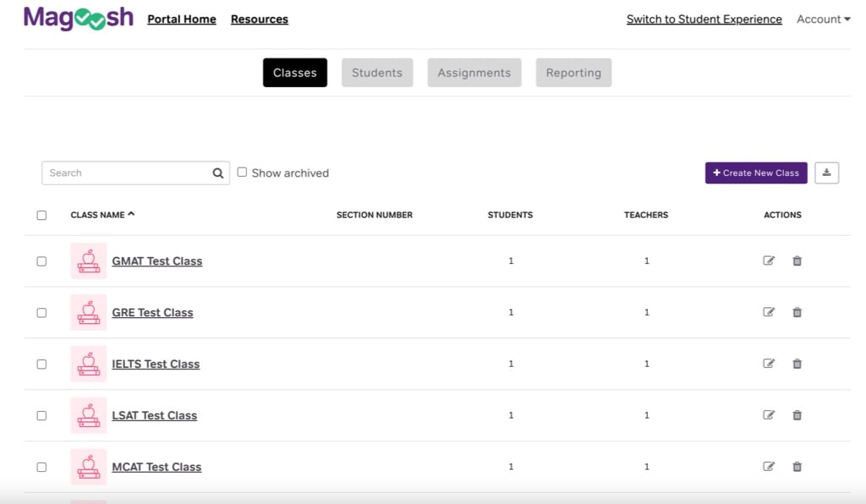Open the Account dropdown menu

click(823, 19)
